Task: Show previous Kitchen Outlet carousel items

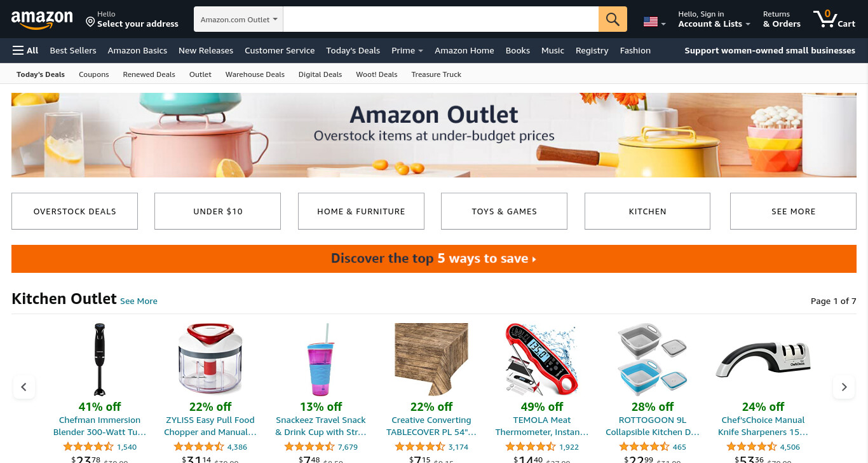Action: tap(24, 387)
